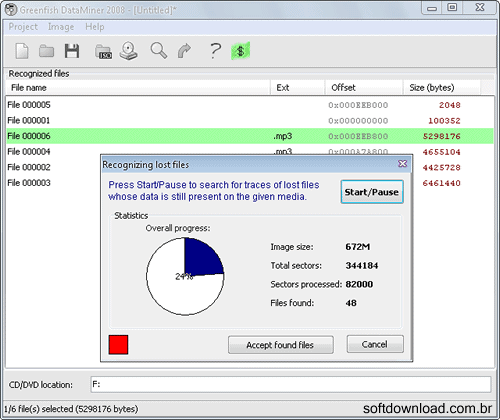Click offset 0x000EEB800
The width and height of the screenshot is (500, 420).
click(358, 136)
